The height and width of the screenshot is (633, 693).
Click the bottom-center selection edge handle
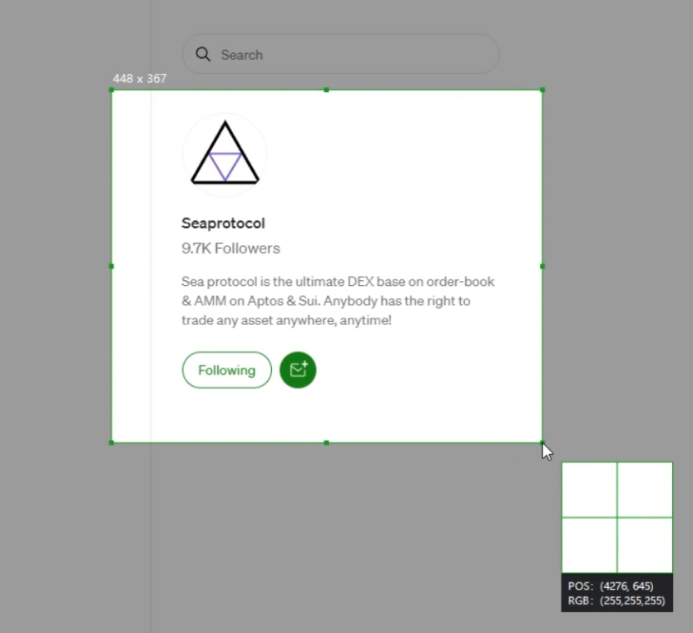326,442
